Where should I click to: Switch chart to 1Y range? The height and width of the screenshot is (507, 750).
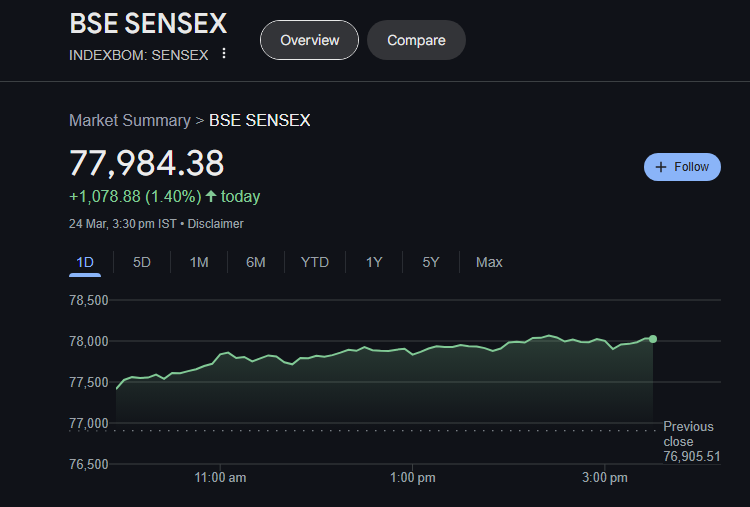click(x=374, y=262)
